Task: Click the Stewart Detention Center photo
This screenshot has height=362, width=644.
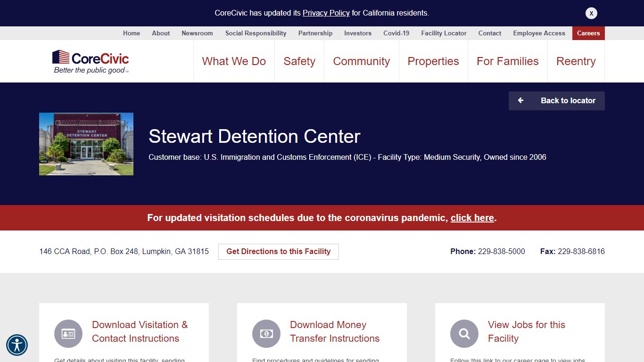Action: coord(86,144)
